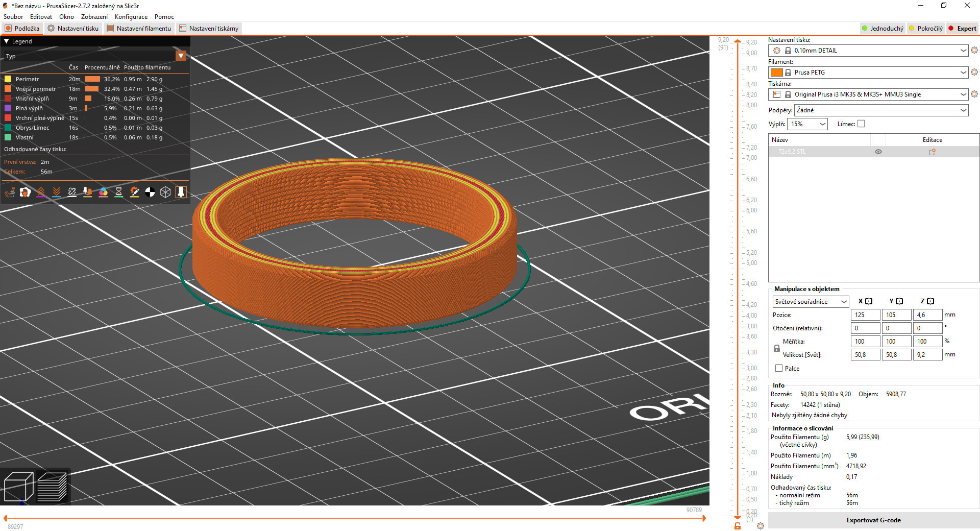Image resolution: width=980 pixels, height=531 pixels.
Task: Toggle seams display in the preview
Action: tap(72, 192)
